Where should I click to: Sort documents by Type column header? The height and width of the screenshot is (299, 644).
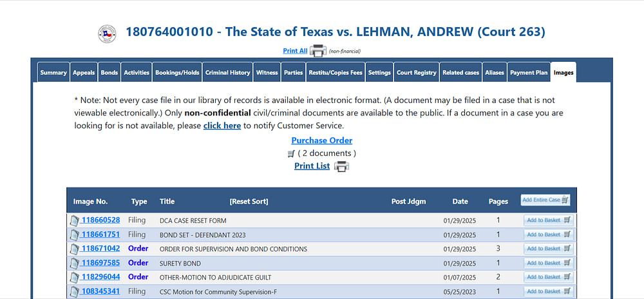pos(139,201)
